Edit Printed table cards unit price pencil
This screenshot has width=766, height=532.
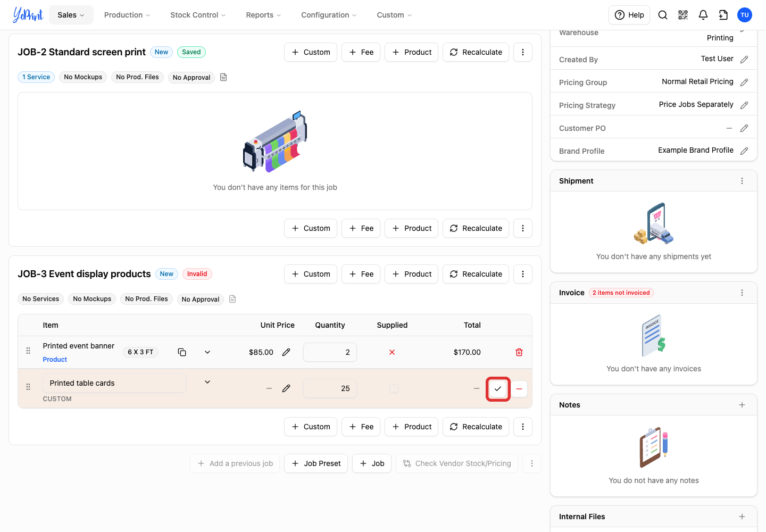click(286, 388)
